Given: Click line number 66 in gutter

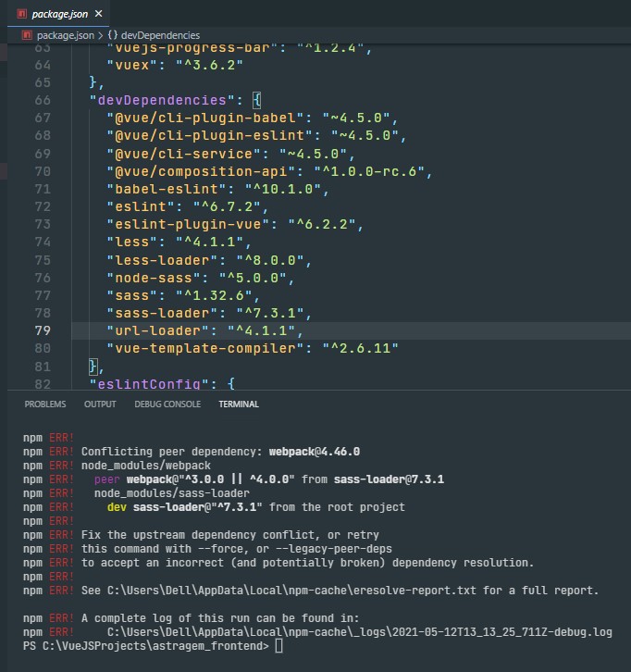Looking at the screenshot, I should tap(43, 100).
